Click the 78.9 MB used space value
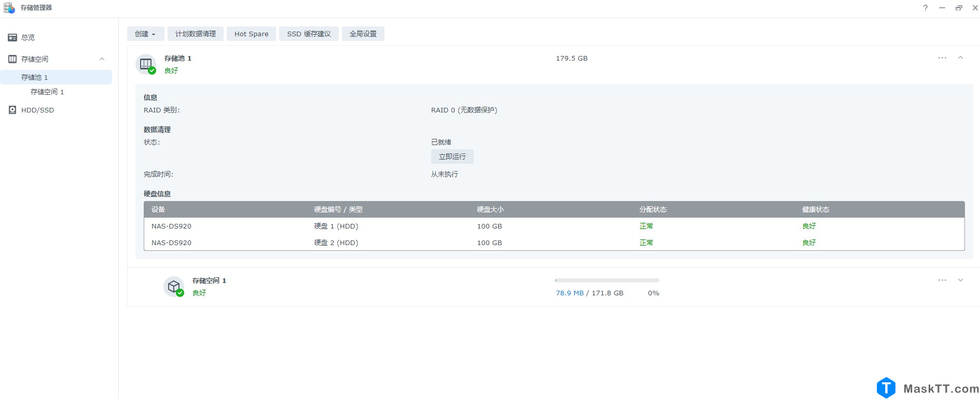This screenshot has width=980, height=399. (x=570, y=293)
